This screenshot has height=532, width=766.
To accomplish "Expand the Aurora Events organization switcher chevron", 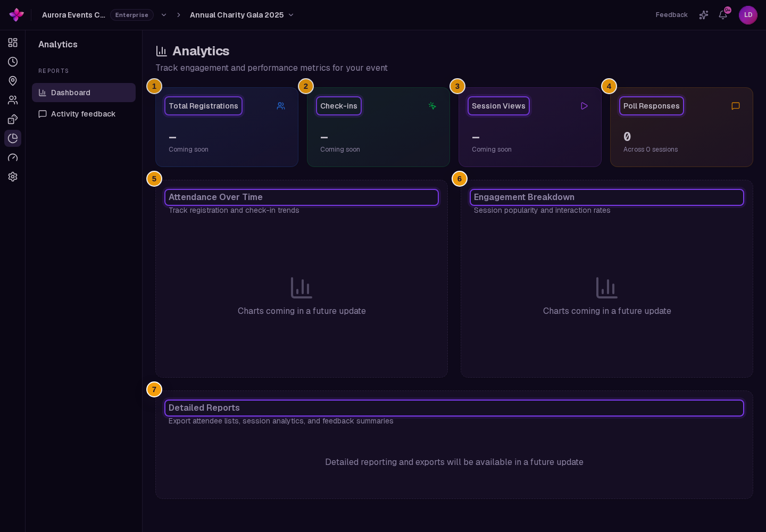I will point(164,15).
